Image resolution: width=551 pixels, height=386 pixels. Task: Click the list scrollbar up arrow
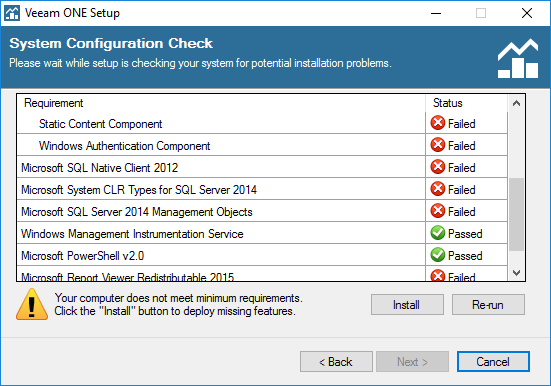click(x=516, y=103)
